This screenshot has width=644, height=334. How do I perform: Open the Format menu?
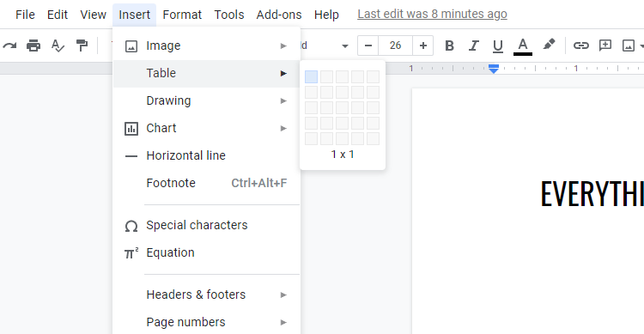tap(182, 15)
